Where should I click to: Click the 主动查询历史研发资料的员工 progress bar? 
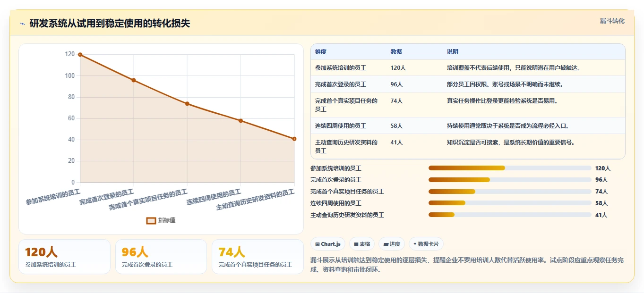[x=510, y=215]
